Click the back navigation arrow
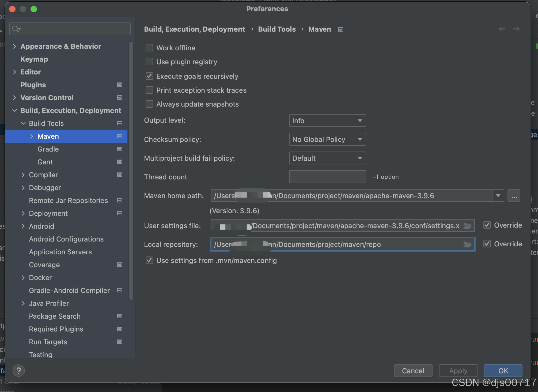Screen dimensions: 538x392 (502, 29)
